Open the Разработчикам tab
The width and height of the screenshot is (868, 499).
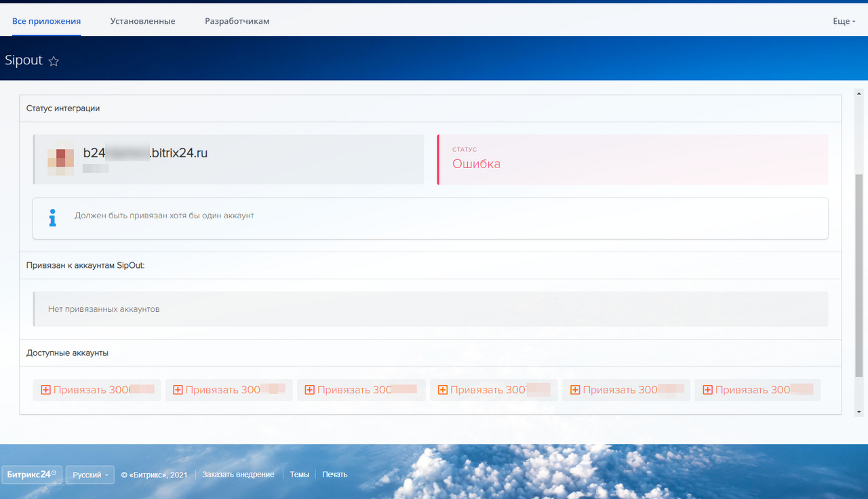pyautogui.click(x=235, y=21)
